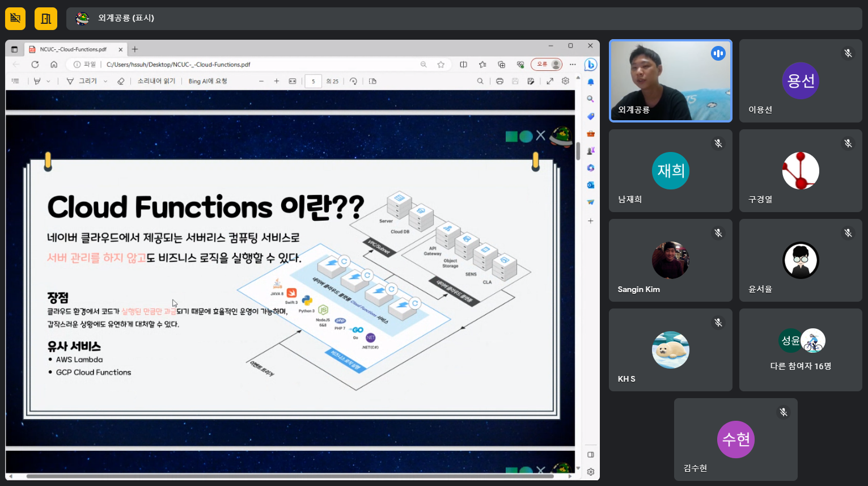The image size is (868, 486).
Task: Open the highlight color dropdown arrow
Action: [48, 81]
